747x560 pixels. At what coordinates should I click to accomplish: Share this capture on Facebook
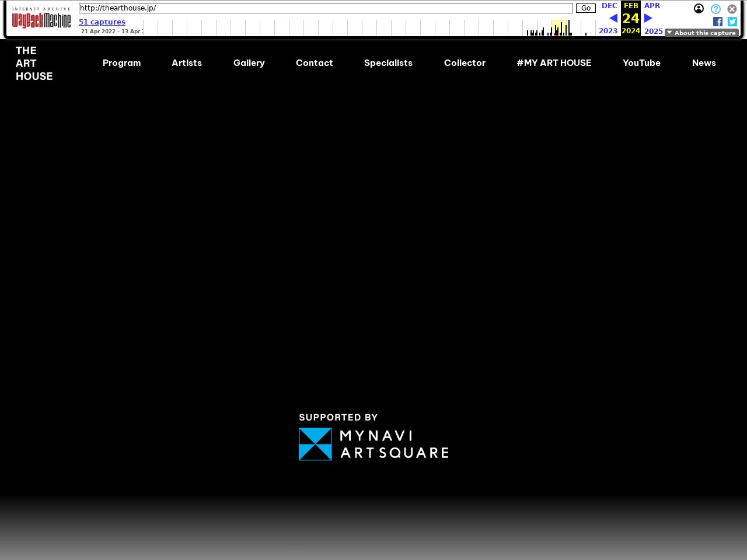718,22
